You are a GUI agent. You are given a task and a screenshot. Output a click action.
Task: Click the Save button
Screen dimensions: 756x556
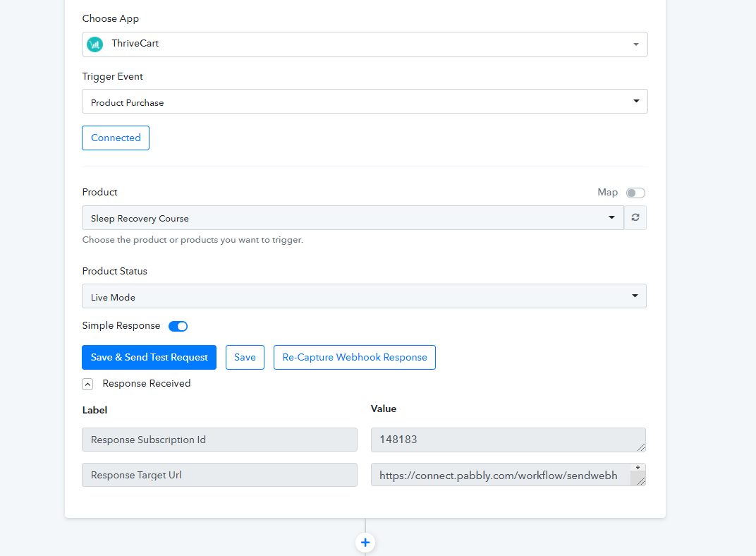coord(245,357)
